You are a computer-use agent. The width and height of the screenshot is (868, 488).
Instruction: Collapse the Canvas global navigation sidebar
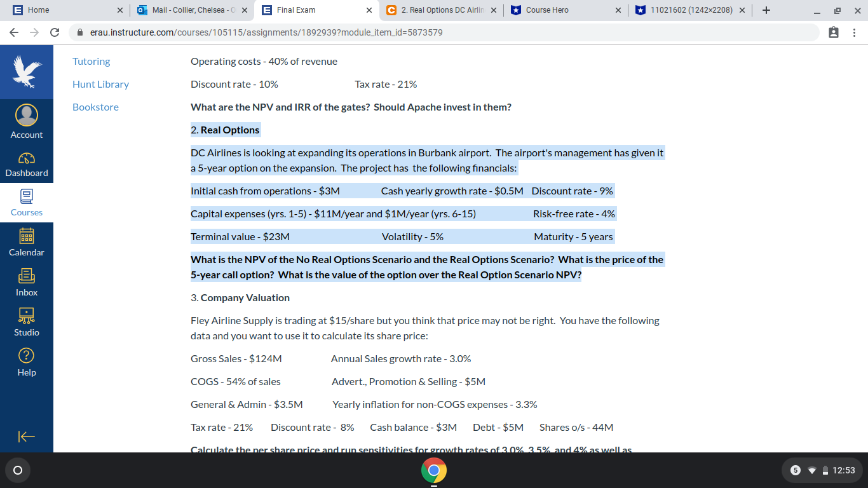[x=26, y=437]
